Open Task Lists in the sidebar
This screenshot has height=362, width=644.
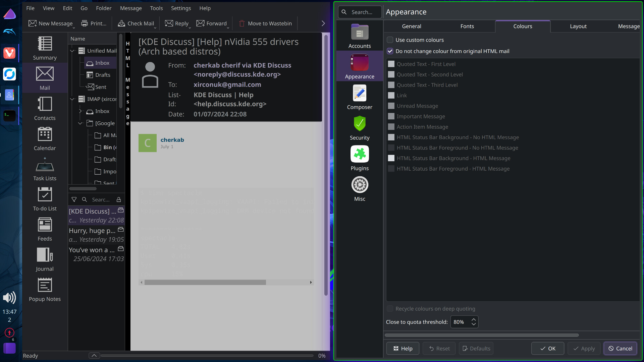[x=45, y=169]
